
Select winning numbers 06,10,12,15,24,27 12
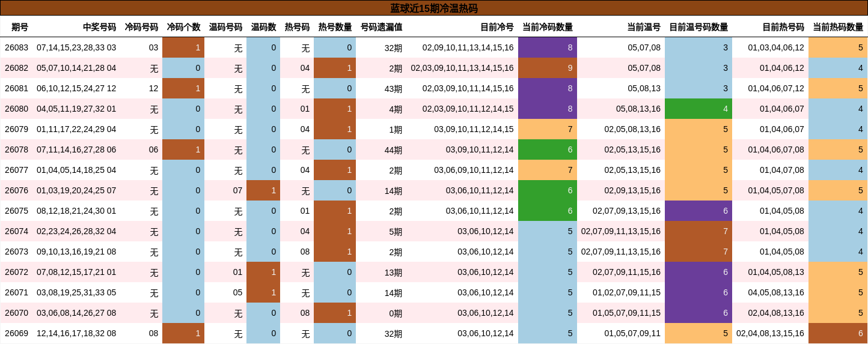[76, 88]
